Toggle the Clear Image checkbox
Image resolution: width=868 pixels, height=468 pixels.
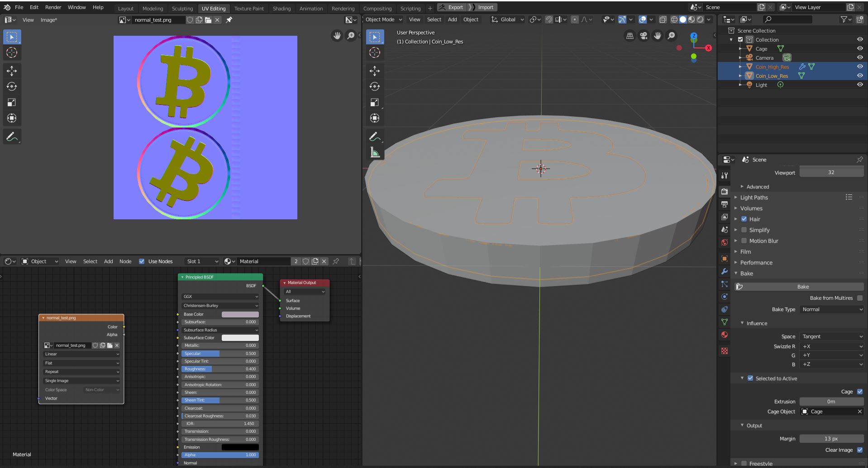(x=860, y=450)
